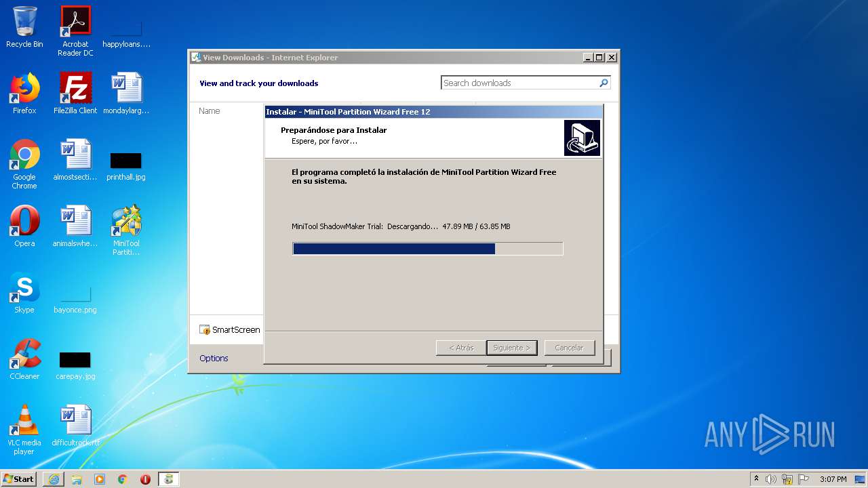Open the network tray icon

pyautogui.click(x=787, y=479)
